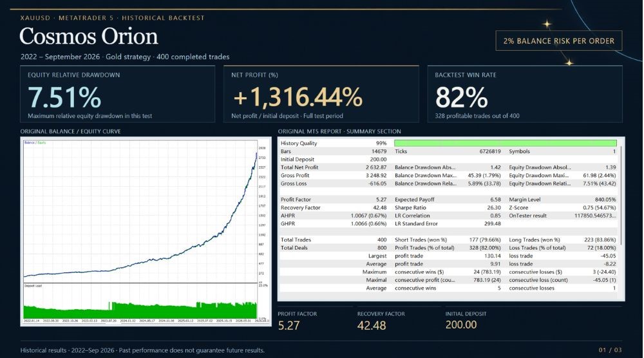644x358 pixels.
Task: Click the OnTester result value
Action: click(x=595, y=216)
